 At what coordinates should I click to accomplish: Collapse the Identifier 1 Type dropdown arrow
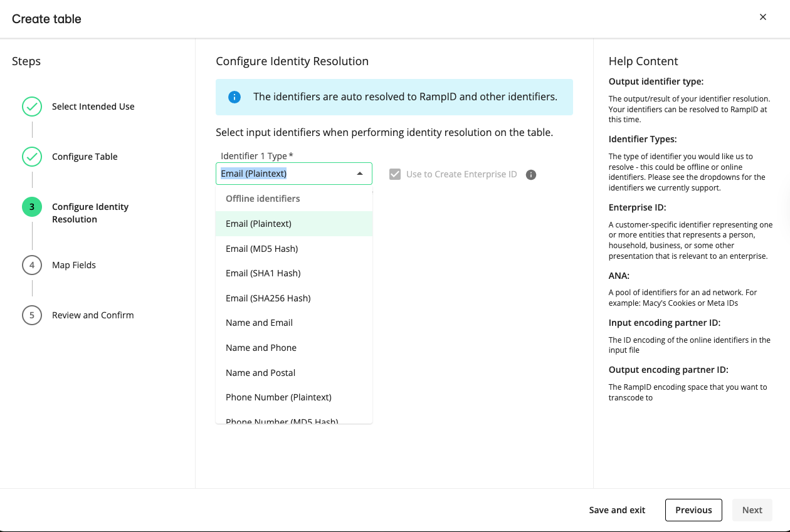coord(360,174)
